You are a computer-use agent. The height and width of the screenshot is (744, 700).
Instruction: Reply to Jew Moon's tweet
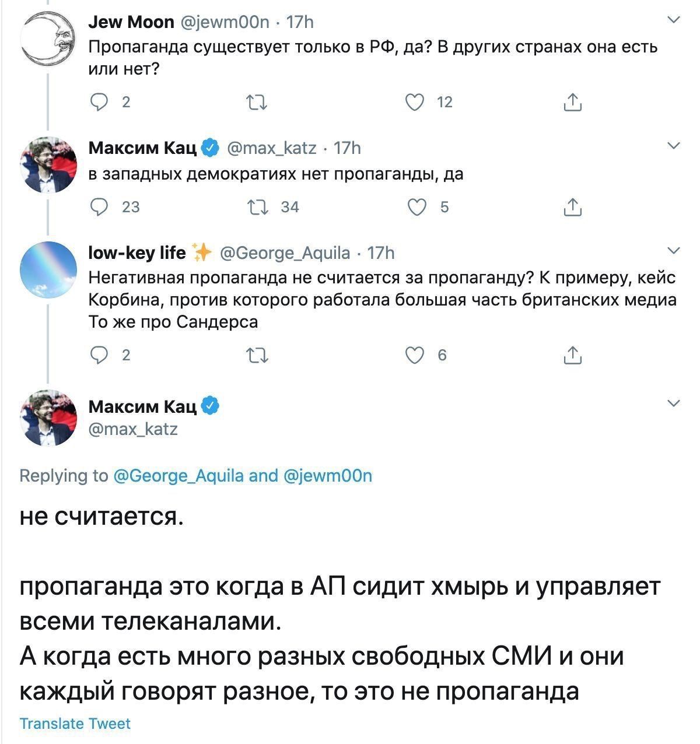(99, 103)
